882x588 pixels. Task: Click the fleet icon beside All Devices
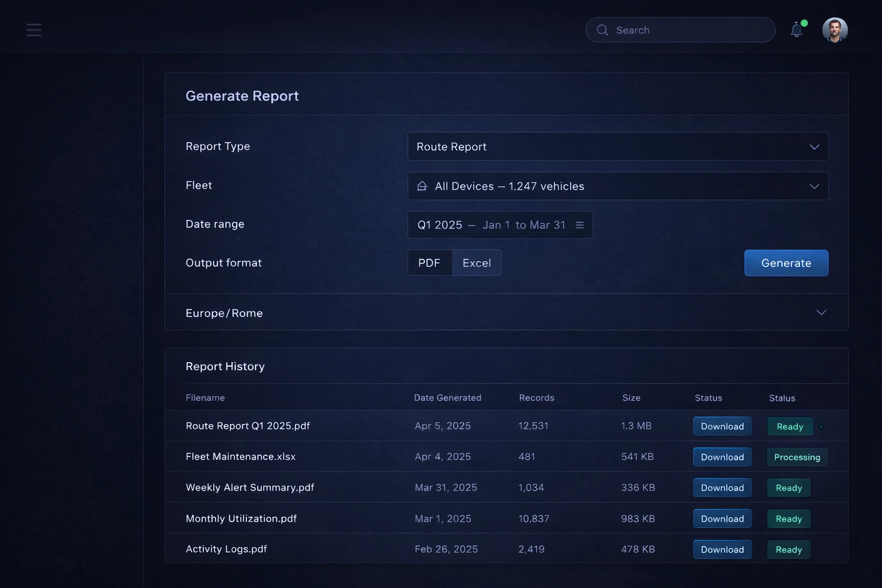coord(422,186)
